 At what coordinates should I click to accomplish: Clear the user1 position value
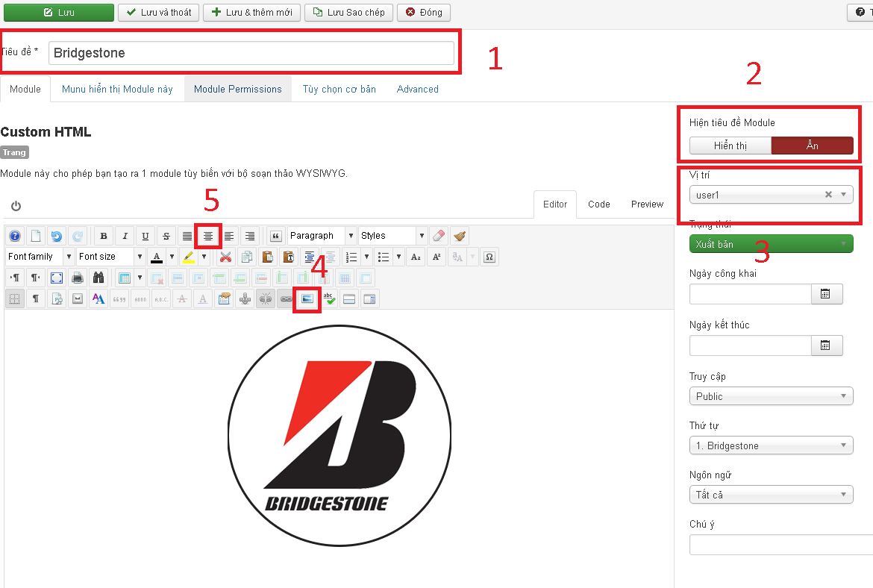[828, 194]
